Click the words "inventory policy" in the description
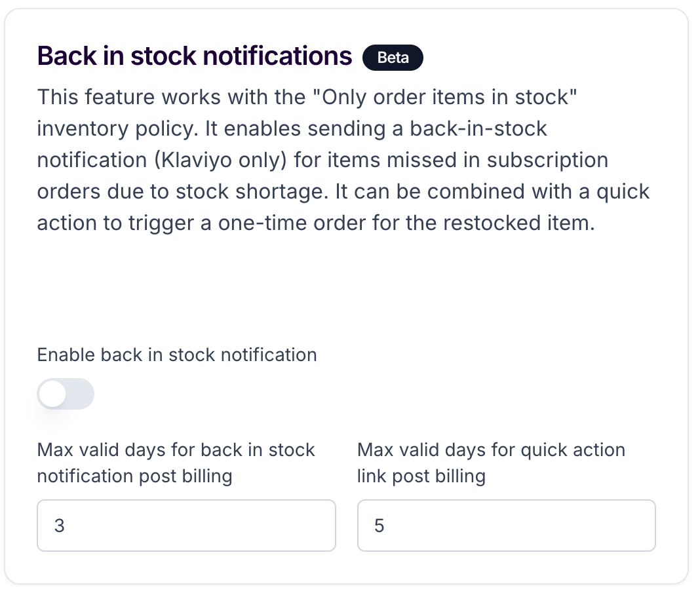The width and height of the screenshot is (700, 595). coord(117,129)
